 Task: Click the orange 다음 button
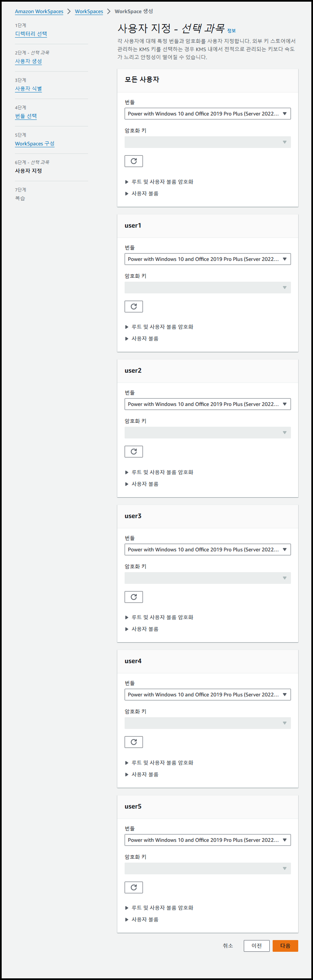point(285,946)
